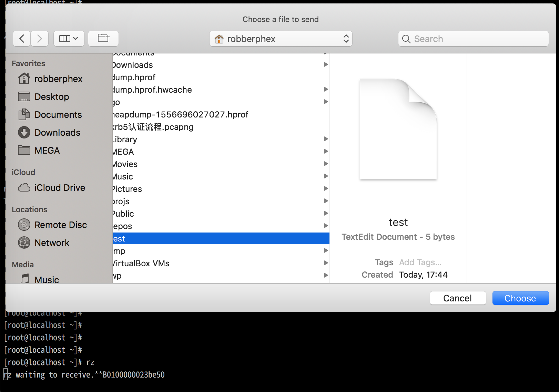Click Add Tags field in preview
Screen dimensions: 559x392
pos(420,262)
